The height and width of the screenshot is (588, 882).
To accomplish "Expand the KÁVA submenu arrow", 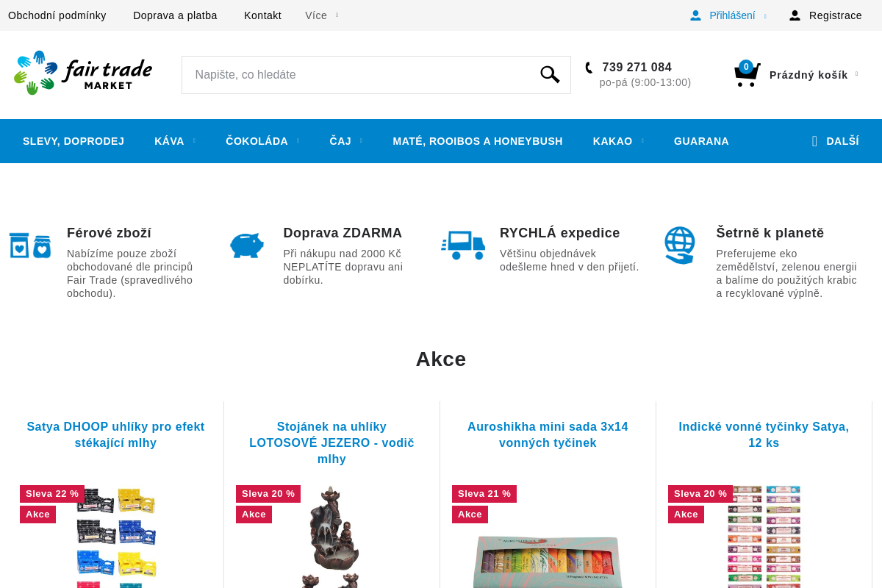I will pyautogui.click(x=194, y=141).
